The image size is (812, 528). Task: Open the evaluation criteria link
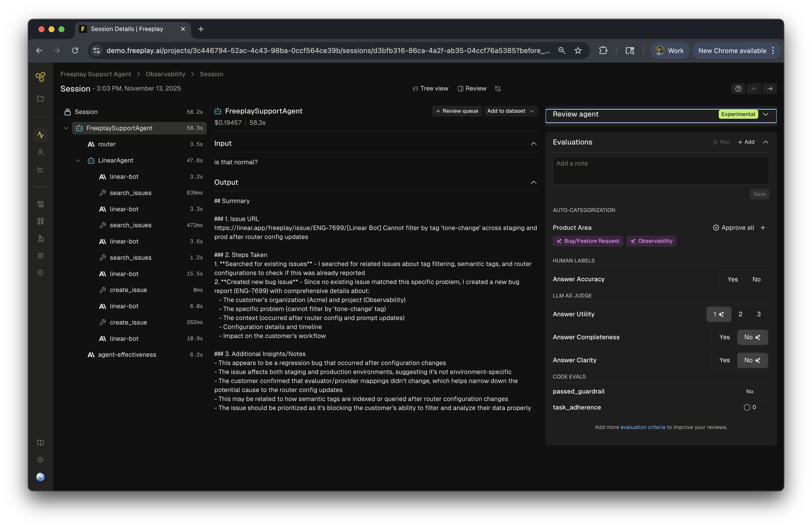pyautogui.click(x=642, y=427)
